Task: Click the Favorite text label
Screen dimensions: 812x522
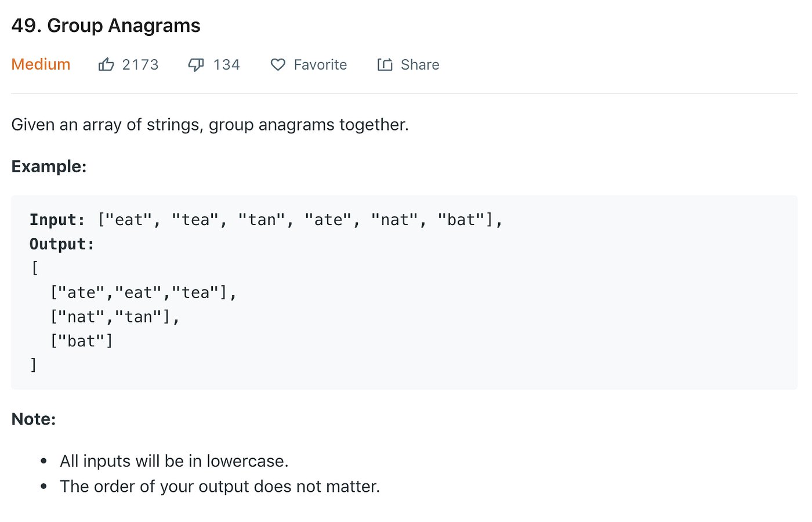Action: tap(320, 64)
